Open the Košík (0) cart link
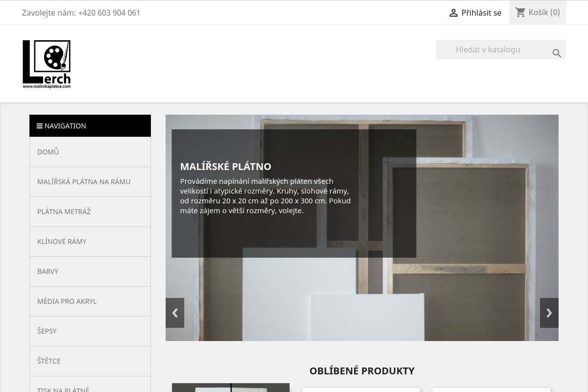 pos(544,12)
